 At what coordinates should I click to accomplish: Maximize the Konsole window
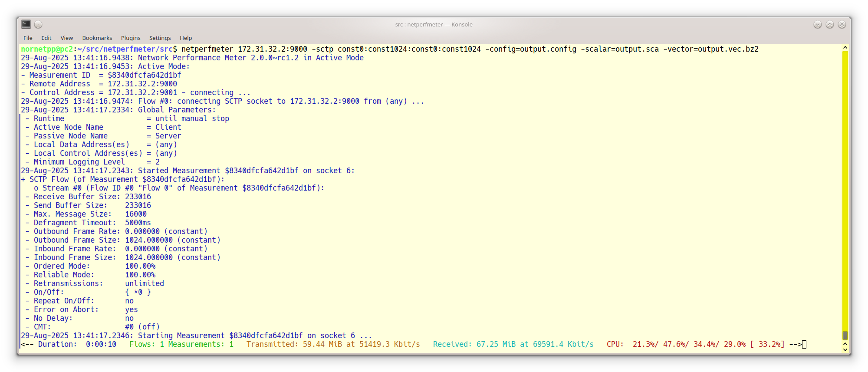(829, 24)
